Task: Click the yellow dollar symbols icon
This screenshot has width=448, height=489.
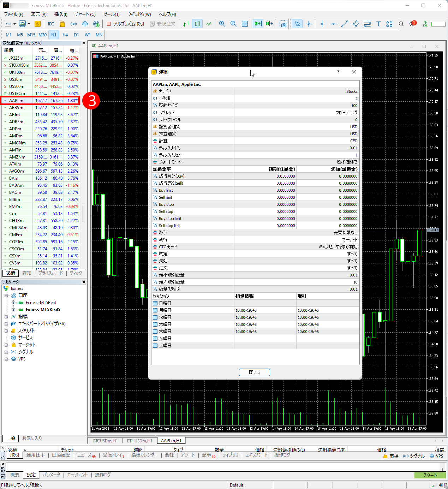Action: (37, 24)
